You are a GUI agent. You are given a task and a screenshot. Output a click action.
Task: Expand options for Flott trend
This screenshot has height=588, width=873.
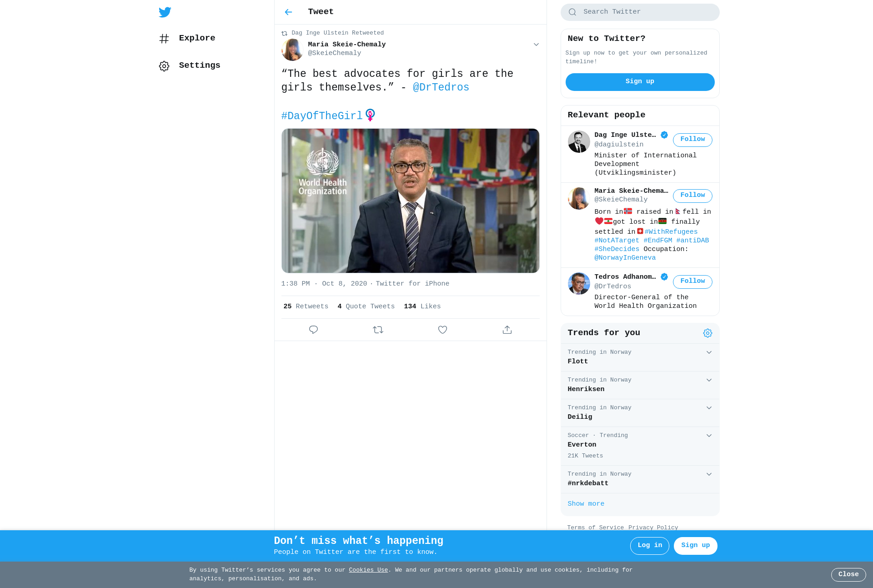click(709, 352)
